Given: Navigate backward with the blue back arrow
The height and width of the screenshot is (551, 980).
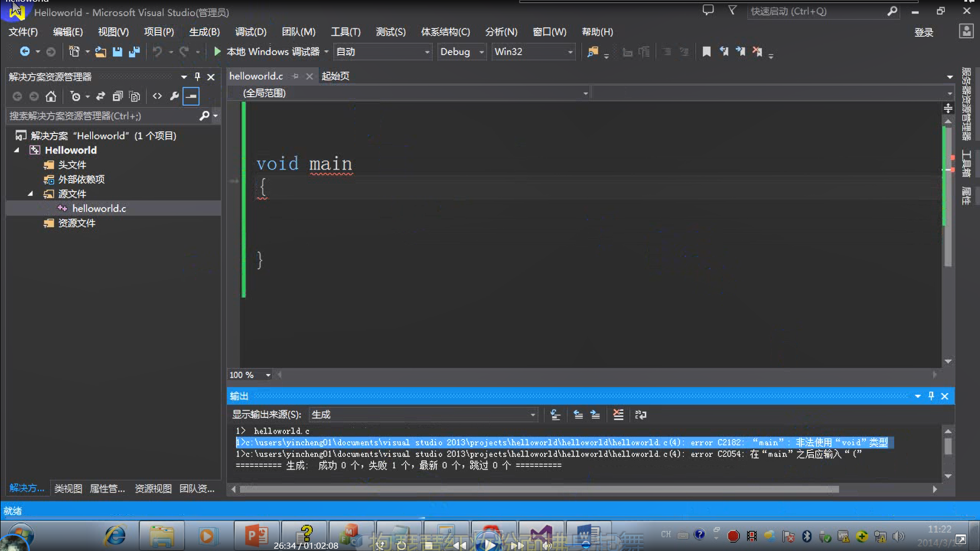Looking at the screenshot, I should pyautogui.click(x=24, y=52).
